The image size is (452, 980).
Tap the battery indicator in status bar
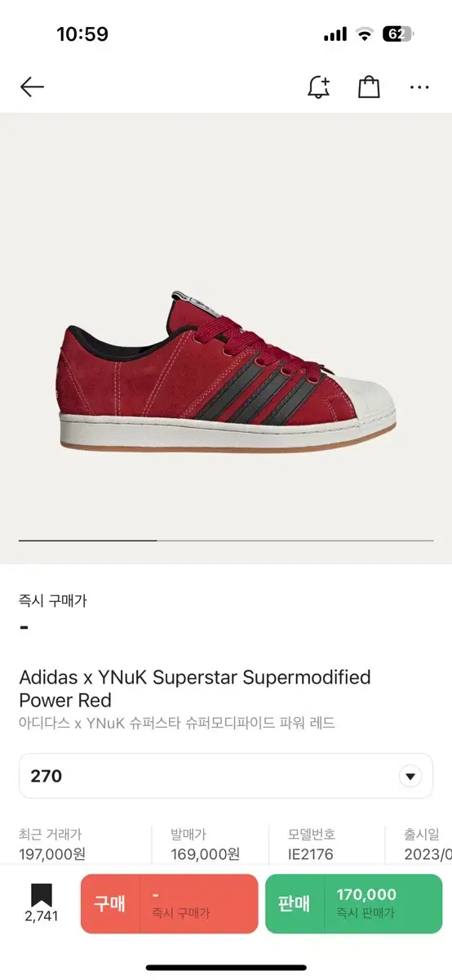[x=398, y=34]
